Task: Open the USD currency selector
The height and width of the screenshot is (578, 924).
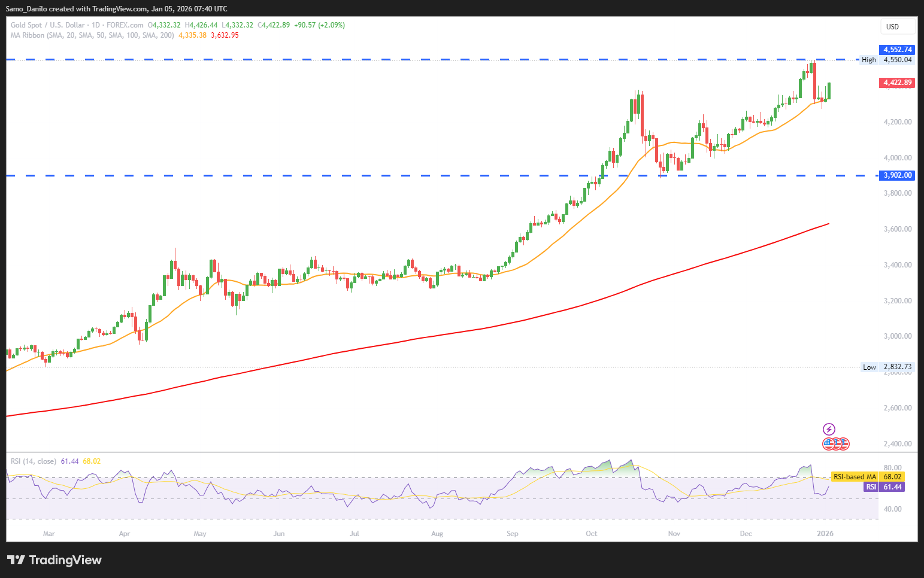Action: [896, 27]
